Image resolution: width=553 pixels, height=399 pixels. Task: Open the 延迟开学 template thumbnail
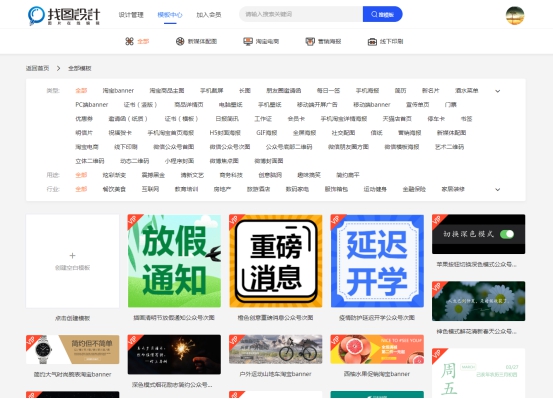point(377,261)
